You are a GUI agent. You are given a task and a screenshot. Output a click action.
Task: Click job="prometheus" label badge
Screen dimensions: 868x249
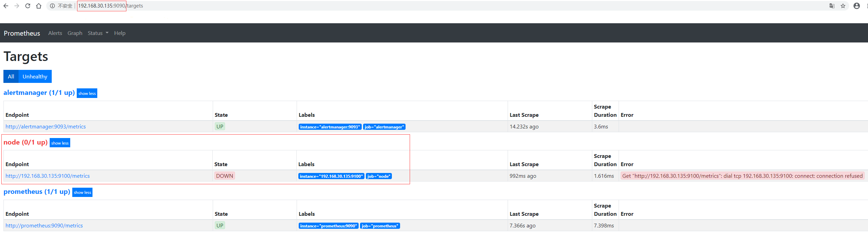(x=380, y=226)
